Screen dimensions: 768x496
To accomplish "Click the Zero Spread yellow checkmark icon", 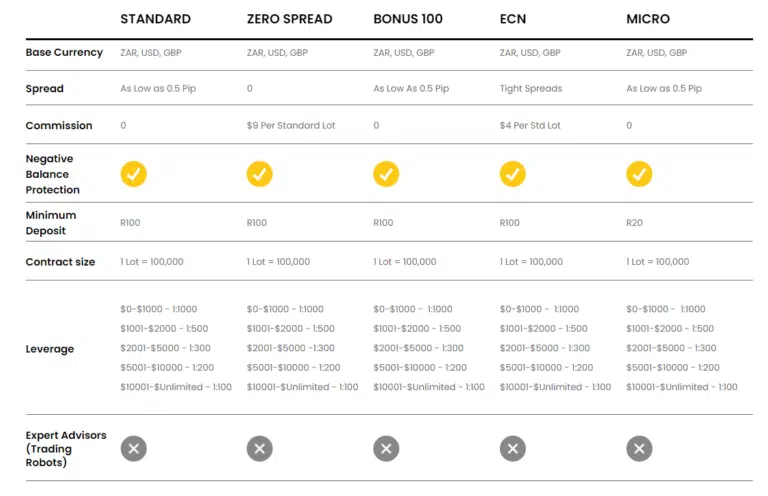I will point(260,174).
